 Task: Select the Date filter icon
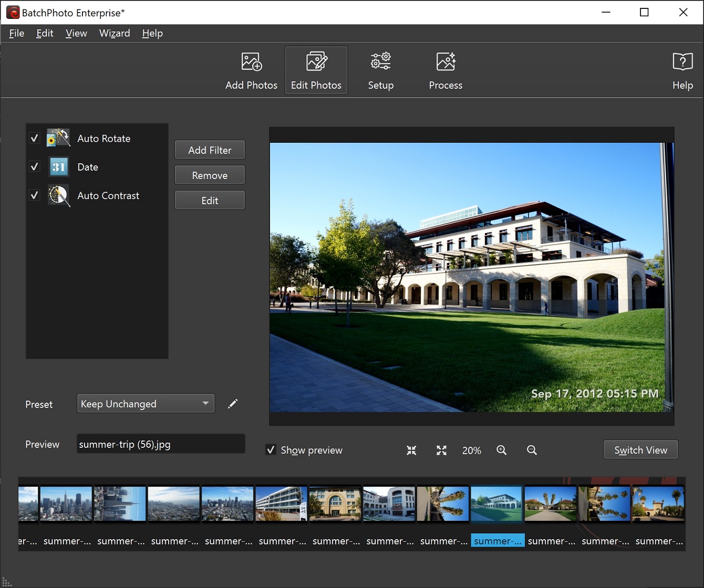(58, 166)
